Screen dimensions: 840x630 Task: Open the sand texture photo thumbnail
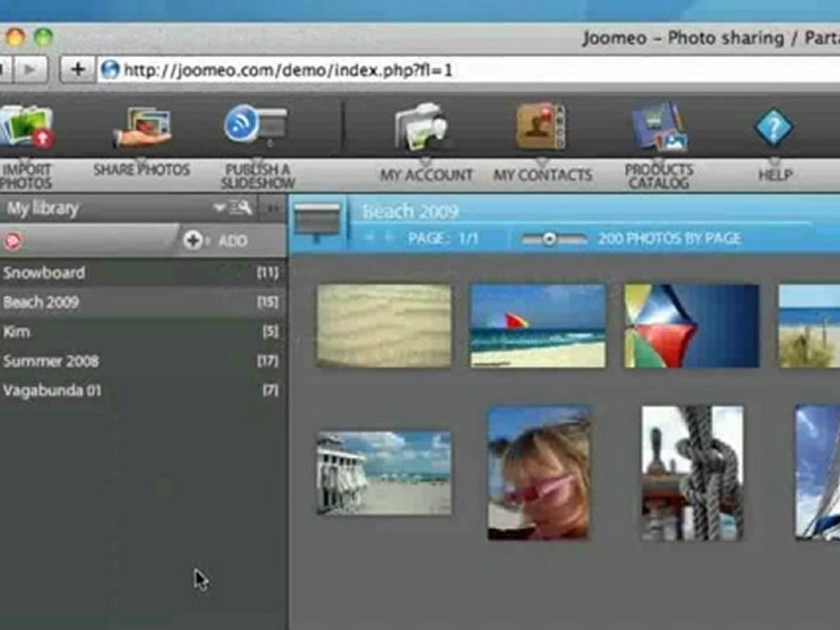click(384, 325)
